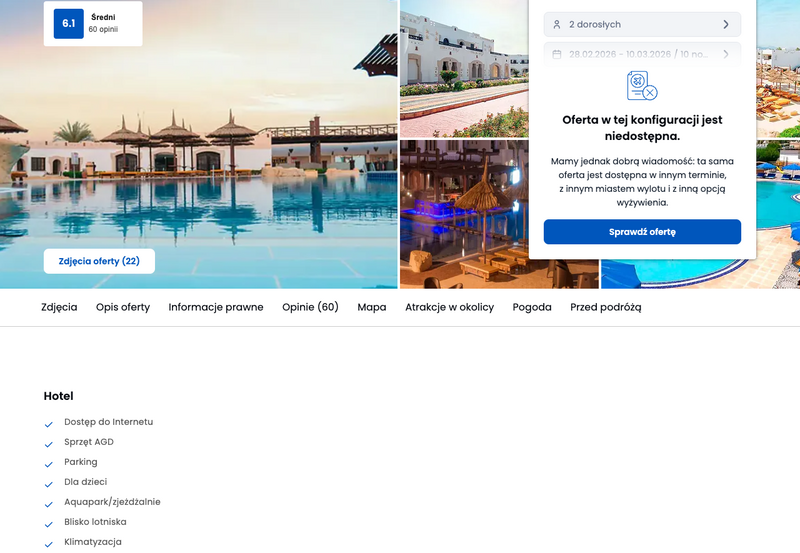800x553 pixels.
Task: Expand the 2 dorosłych guest selector
Action: (x=642, y=24)
